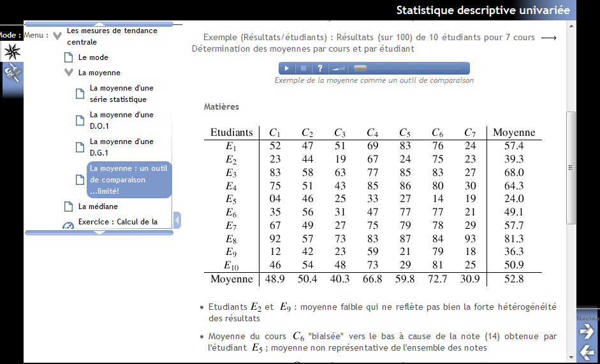Image resolution: width=600 pixels, height=364 pixels.
Task: Open La moyenne d'une D.O.1
Action: pos(122,120)
